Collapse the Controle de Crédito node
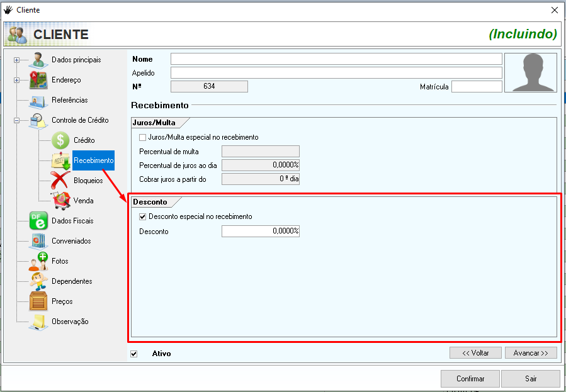 click(17, 120)
